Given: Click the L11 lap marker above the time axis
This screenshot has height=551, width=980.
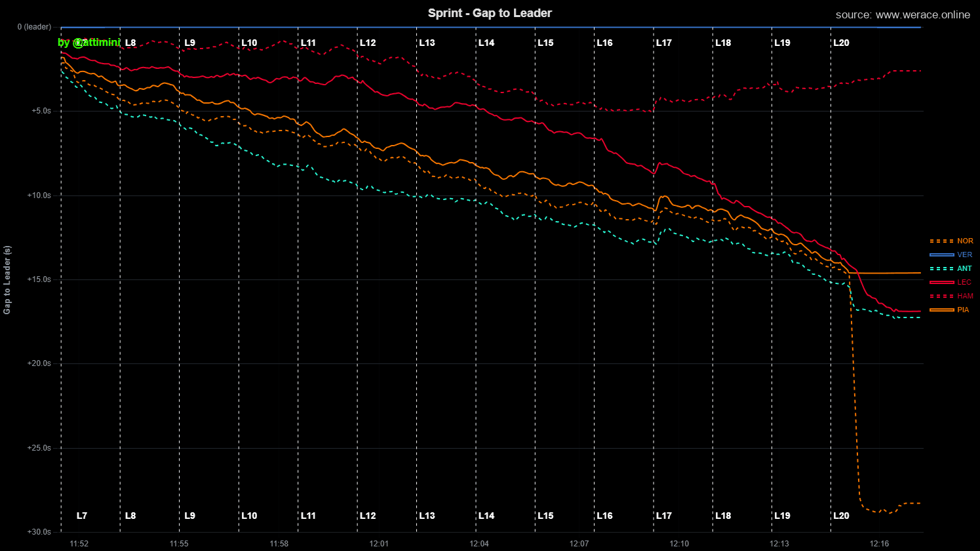Looking at the screenshot, I should (x=308, y=516).
